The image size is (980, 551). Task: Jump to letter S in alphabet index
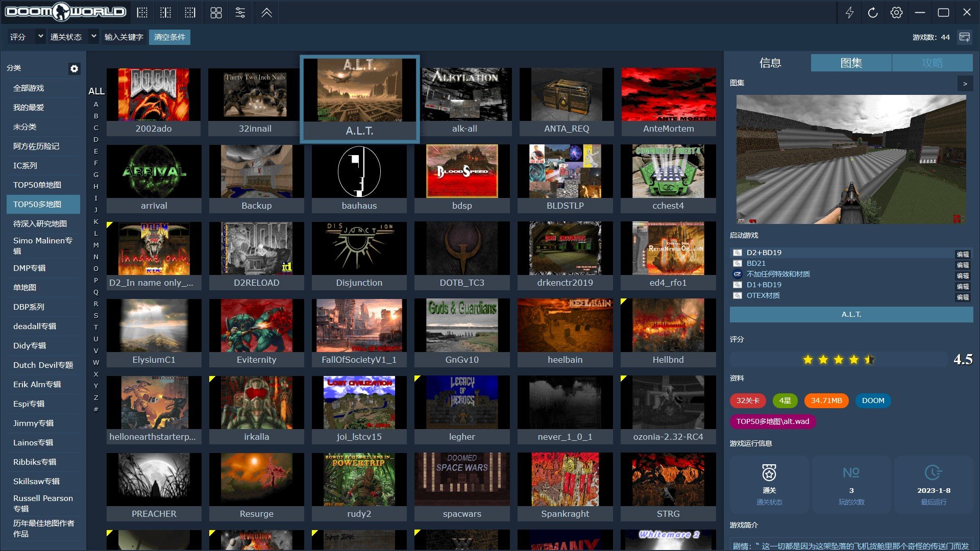point(96,316)
